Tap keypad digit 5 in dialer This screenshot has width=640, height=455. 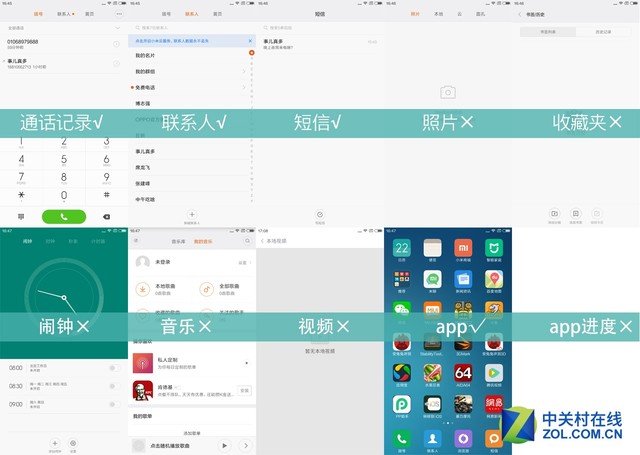click(64, 160)
